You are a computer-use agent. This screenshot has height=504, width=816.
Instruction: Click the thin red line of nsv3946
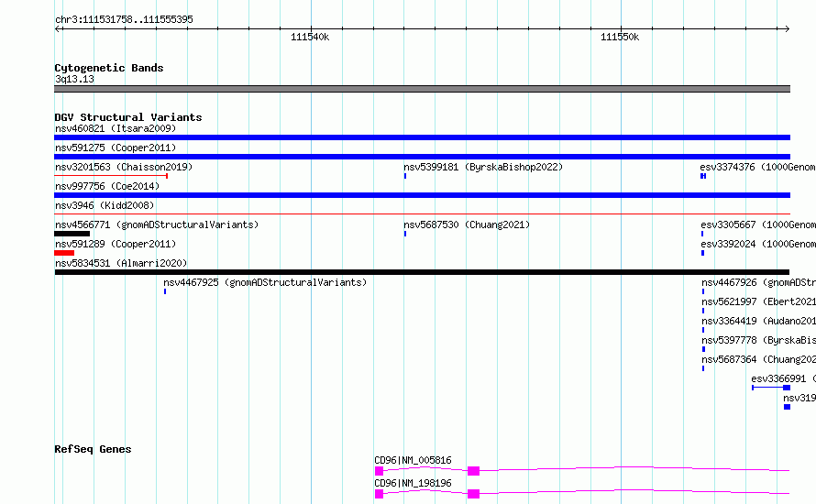point(422,214)
